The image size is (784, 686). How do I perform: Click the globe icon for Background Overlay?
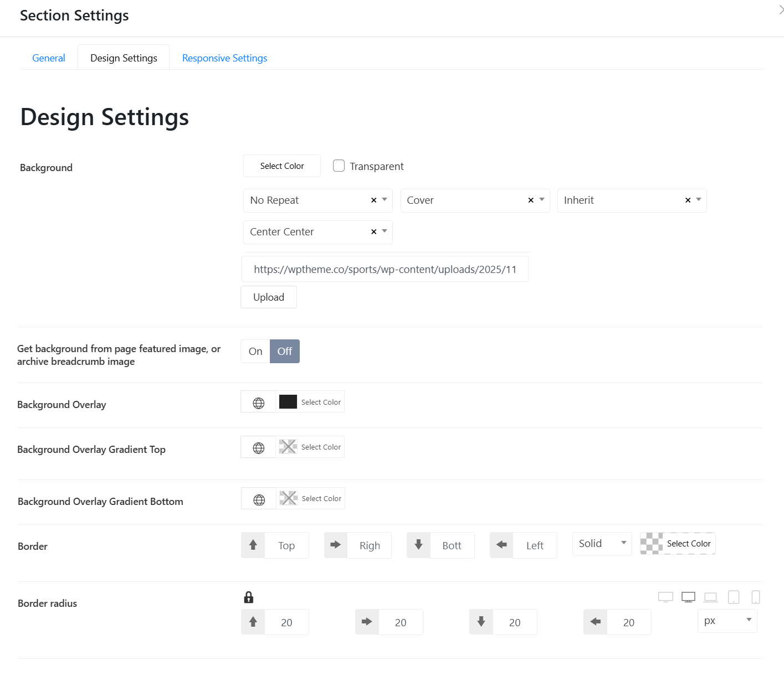click(258, 403)
